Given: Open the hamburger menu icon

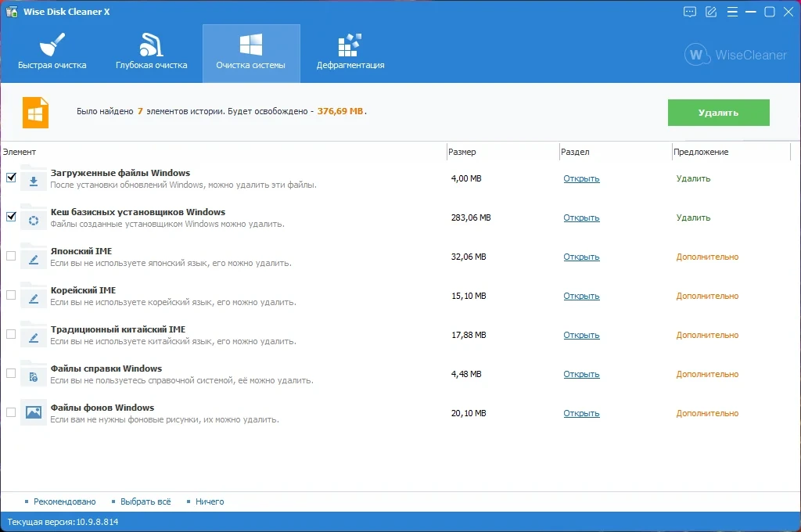Looking at the screenshot, I should tap(732, 12).
